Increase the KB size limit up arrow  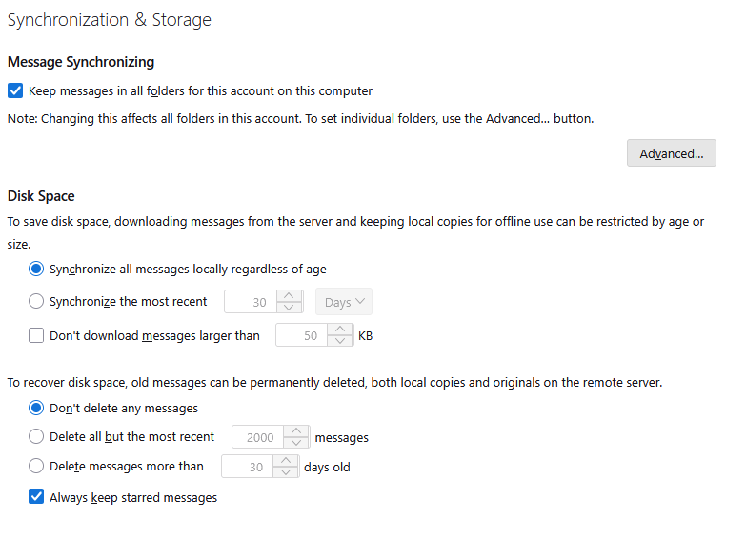(341, 330)
